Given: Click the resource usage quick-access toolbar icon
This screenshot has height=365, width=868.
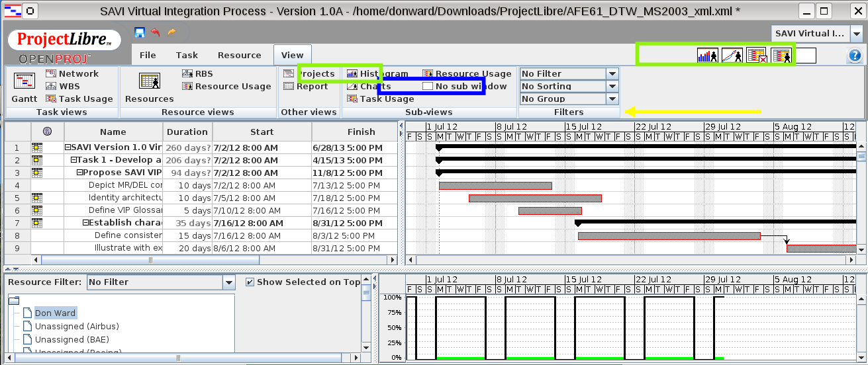Looking at the screenshot, I should (781, 56).
